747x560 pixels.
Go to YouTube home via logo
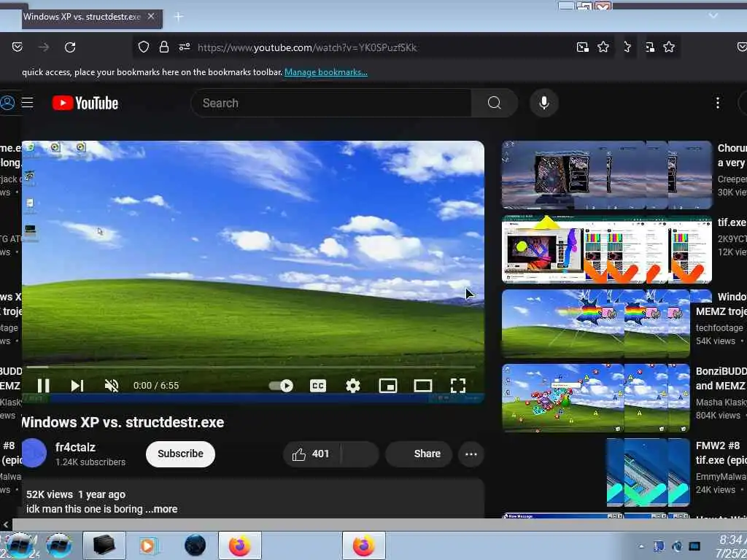point(85,103)
